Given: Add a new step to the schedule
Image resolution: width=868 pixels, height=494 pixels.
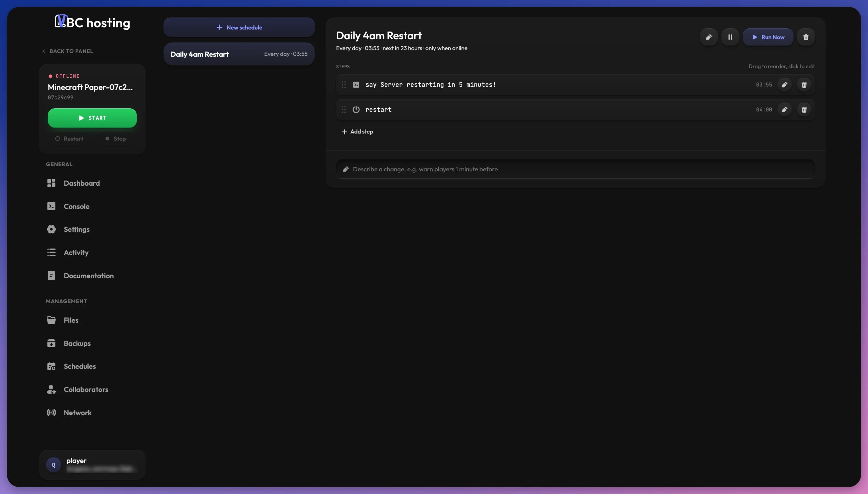Looking at the screenshot, I should [x=357, y=131].
